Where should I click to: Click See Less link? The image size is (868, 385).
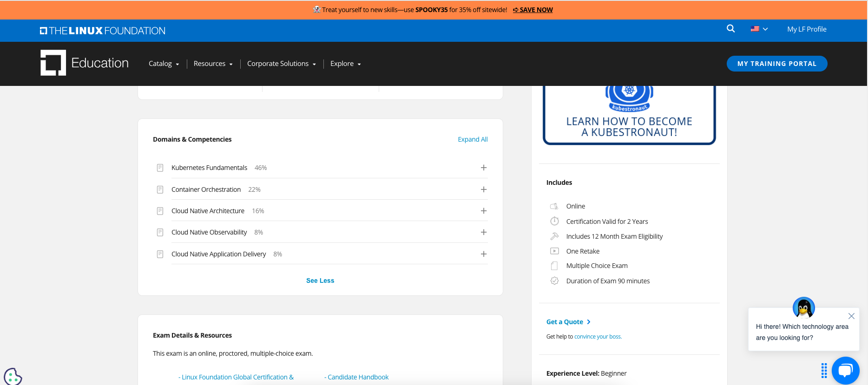(x=320, y=281)
